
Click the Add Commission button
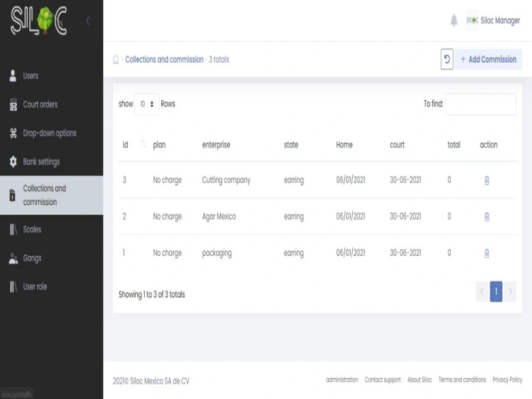tap(488, 60)
